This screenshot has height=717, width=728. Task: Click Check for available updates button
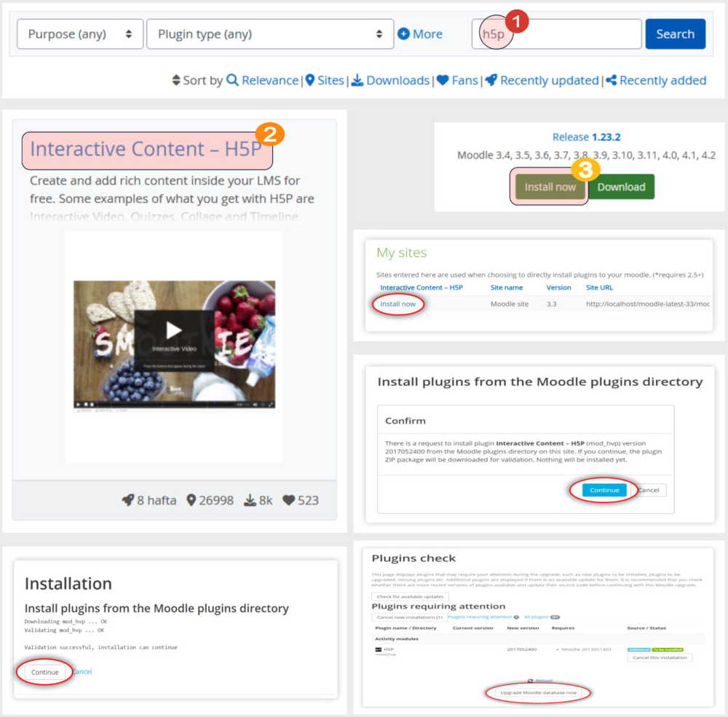(410, 597)
